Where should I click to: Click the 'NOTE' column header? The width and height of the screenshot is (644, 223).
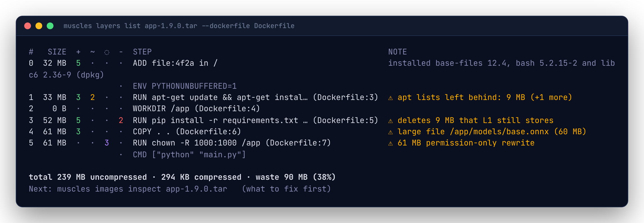[x=398, y=52]
